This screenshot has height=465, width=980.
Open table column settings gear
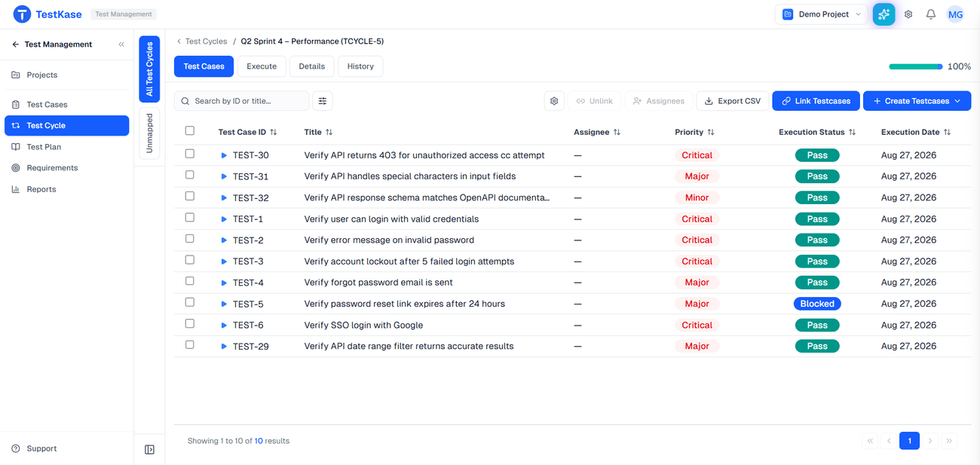pyautogui.click(x=554, y=101)
